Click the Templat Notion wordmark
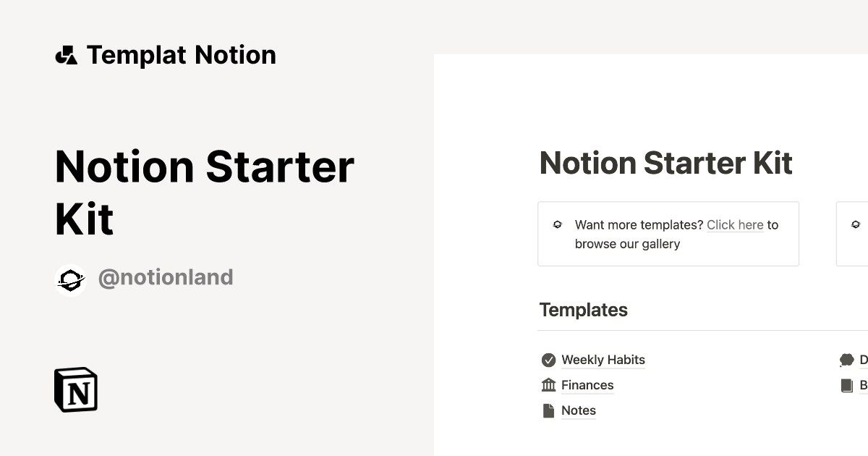868x456 pixels. [181, 54]
